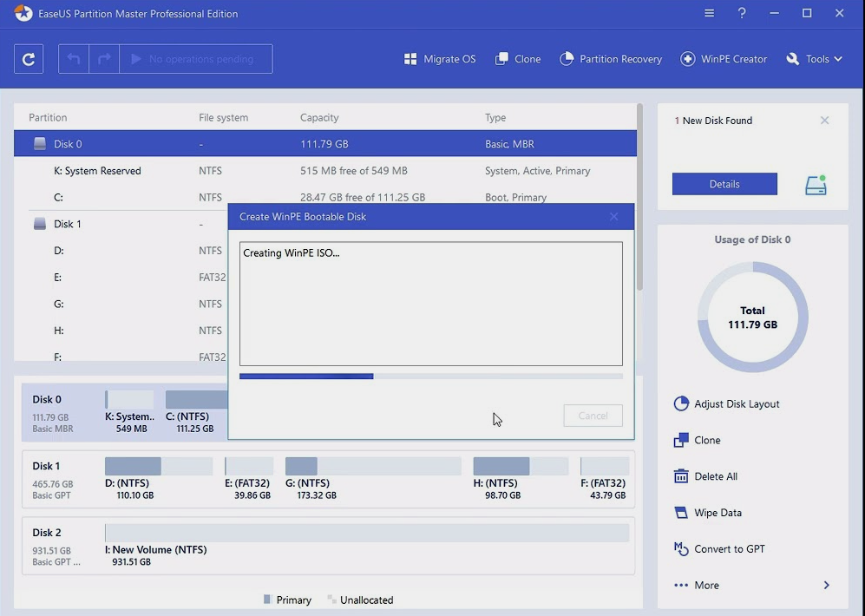Click the Undo arrow in the toolbar
The width and height of the screenshot is (865, 616).
[x=74, y=59]
